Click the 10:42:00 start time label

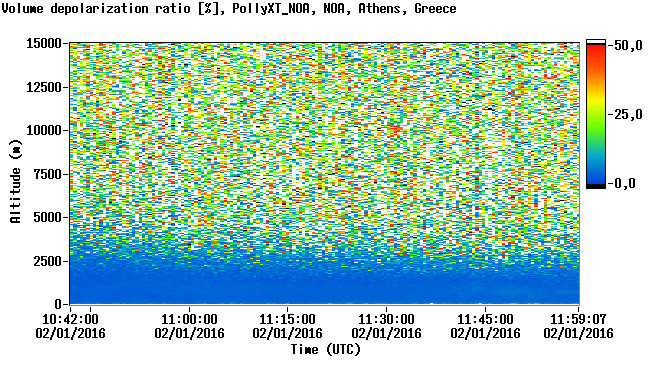pos(70,326)
